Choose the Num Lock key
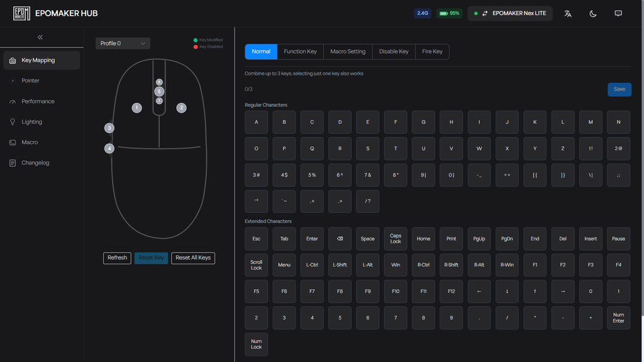The width and height of the screenshot is (644, 362). (257, 344)
